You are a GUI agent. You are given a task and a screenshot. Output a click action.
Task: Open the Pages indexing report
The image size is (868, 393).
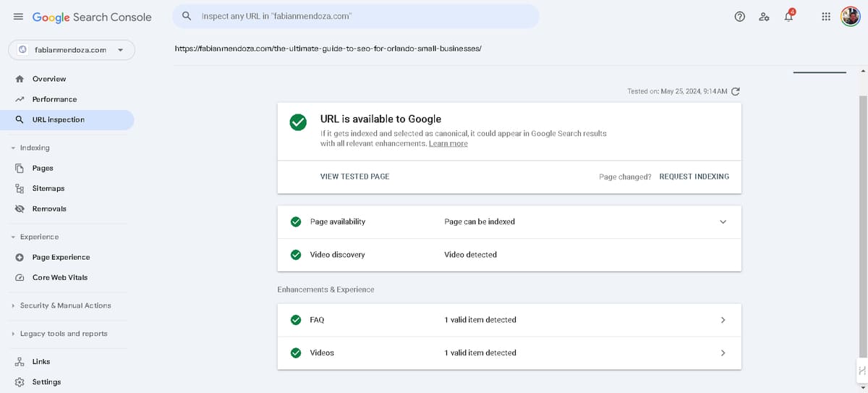tap(43, 168)
